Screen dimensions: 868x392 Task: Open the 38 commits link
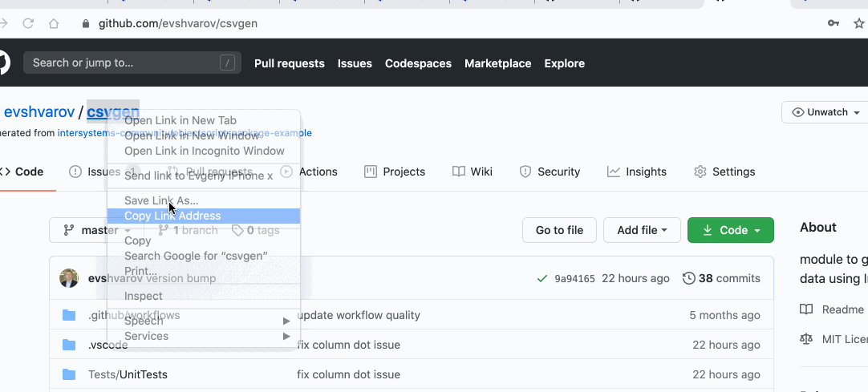721,278
